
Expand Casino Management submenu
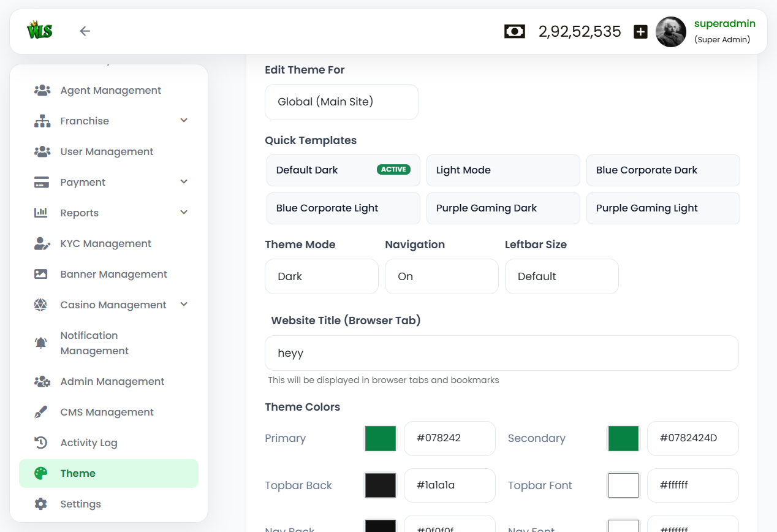pyautogui.click(x=184, y=305)
